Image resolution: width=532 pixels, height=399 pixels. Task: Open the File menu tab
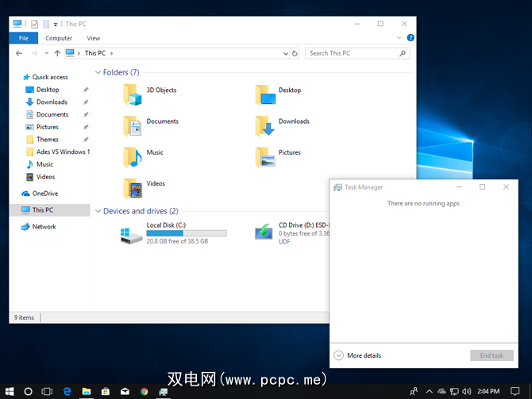point(24,37)
